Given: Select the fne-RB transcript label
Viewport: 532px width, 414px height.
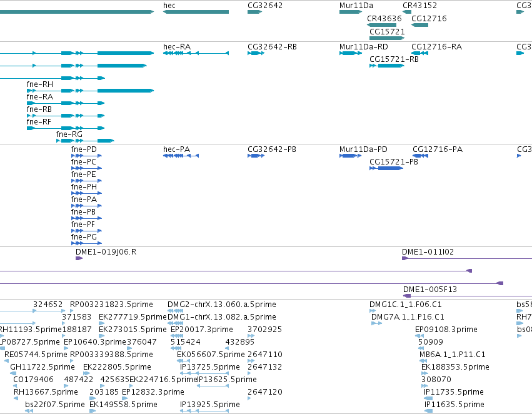Looking at the screenshot, I should tap(39, 109).
